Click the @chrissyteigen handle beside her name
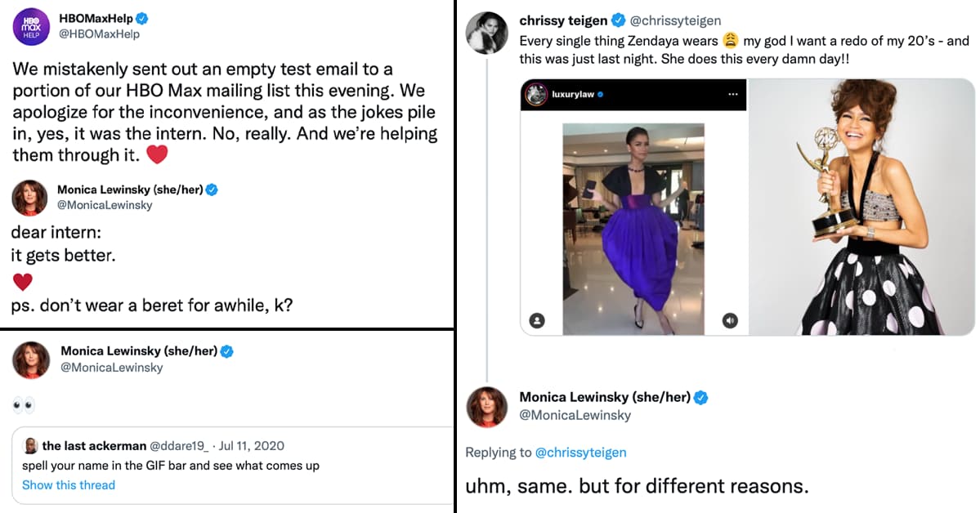 pos(676,20)
